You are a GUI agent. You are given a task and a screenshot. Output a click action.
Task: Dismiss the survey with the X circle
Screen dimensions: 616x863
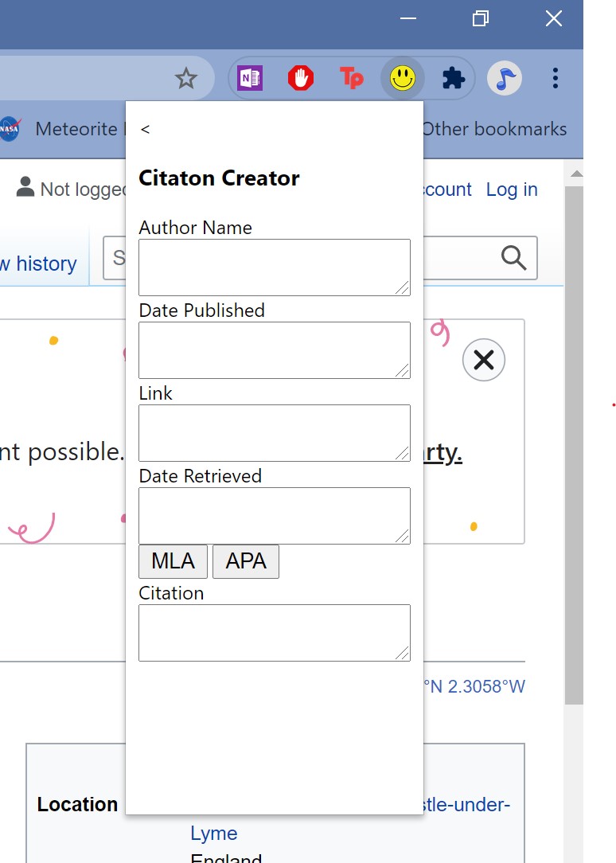click(483, 360)
